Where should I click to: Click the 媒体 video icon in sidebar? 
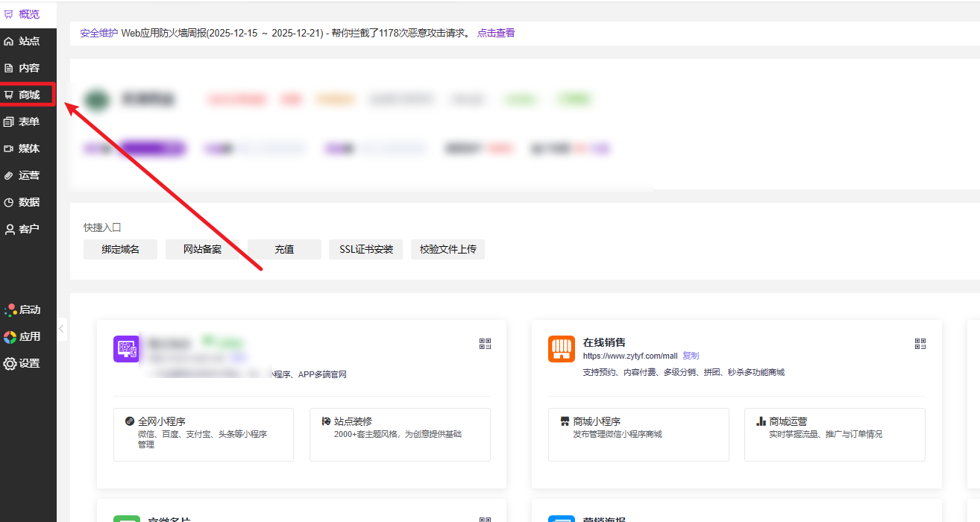pos(9,148)
